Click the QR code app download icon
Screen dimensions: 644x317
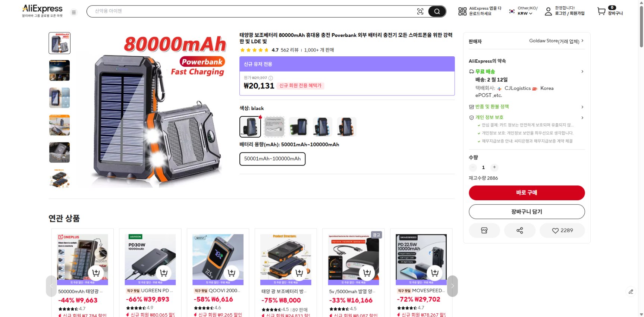[462, 12]
